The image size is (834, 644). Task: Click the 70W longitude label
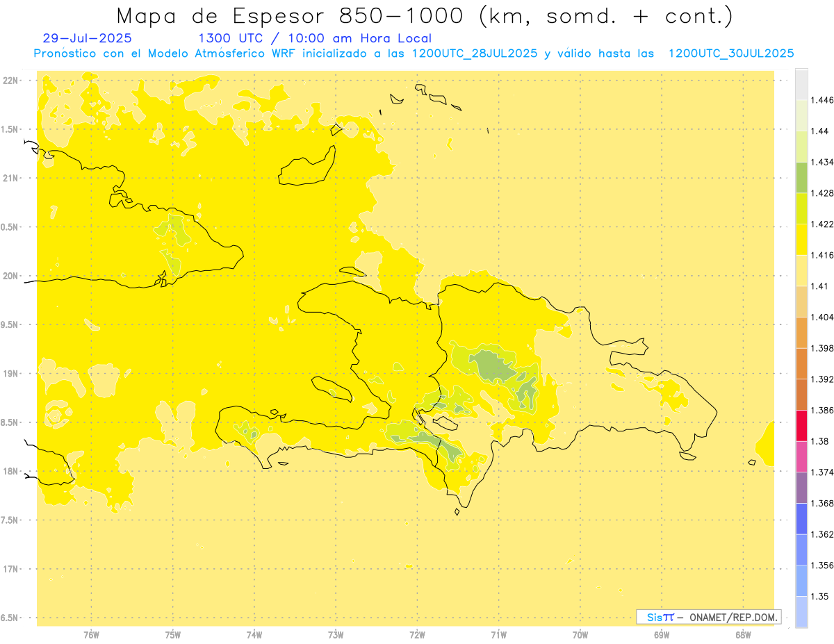(x=580, y=634)
